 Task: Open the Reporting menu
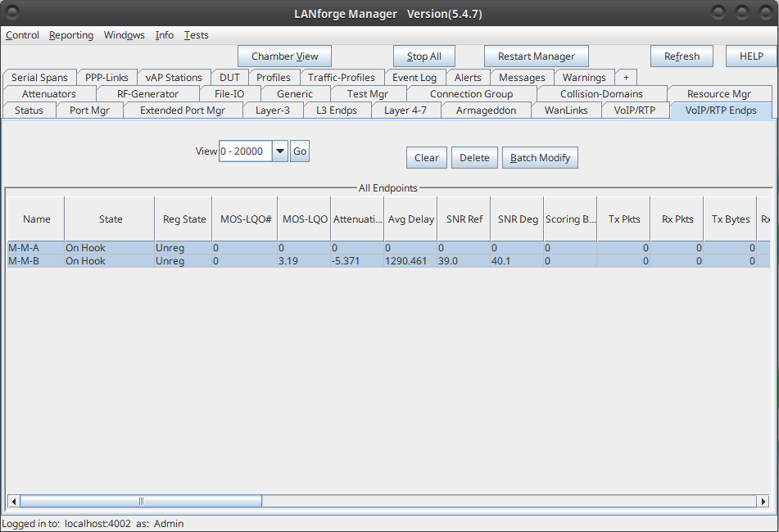click(71, 35)
